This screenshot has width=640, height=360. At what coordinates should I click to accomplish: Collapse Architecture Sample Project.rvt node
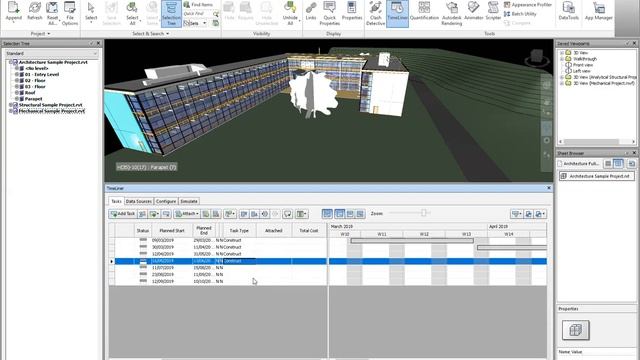(11, 62)
